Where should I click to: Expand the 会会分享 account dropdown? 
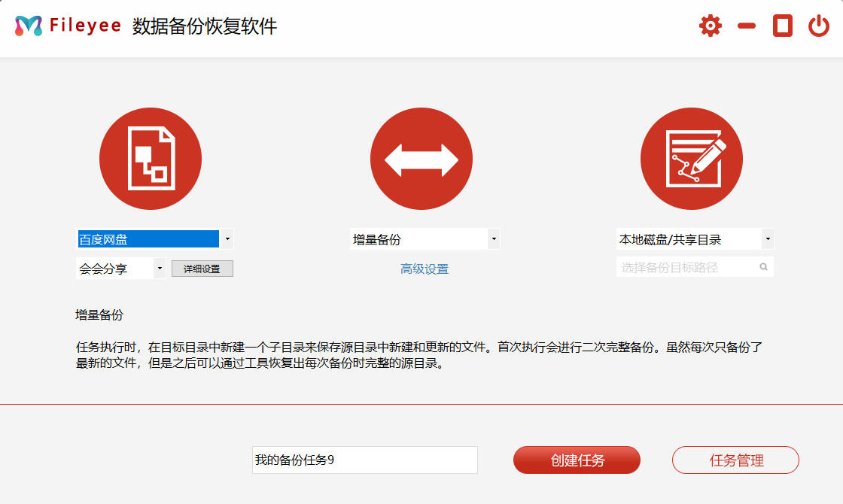(x=160, y=269)
